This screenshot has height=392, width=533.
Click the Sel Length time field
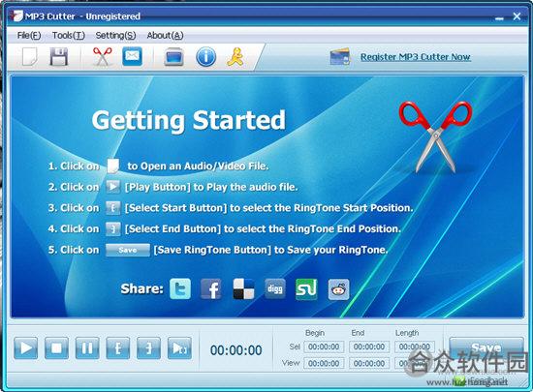click(415, 347)
